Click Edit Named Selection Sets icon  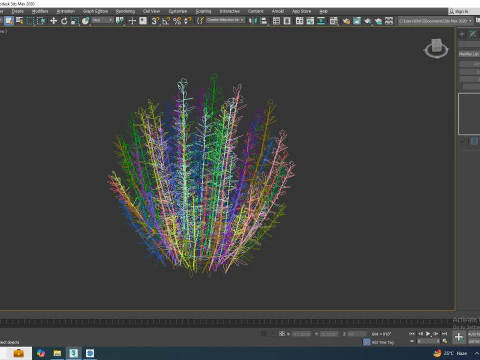point(200,21)
